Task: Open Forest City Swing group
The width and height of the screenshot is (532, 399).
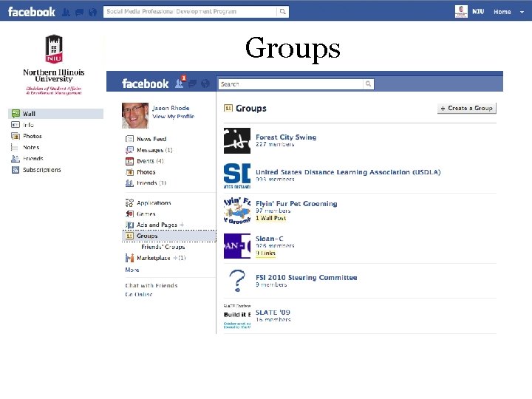Action: [x=286, y=137]
